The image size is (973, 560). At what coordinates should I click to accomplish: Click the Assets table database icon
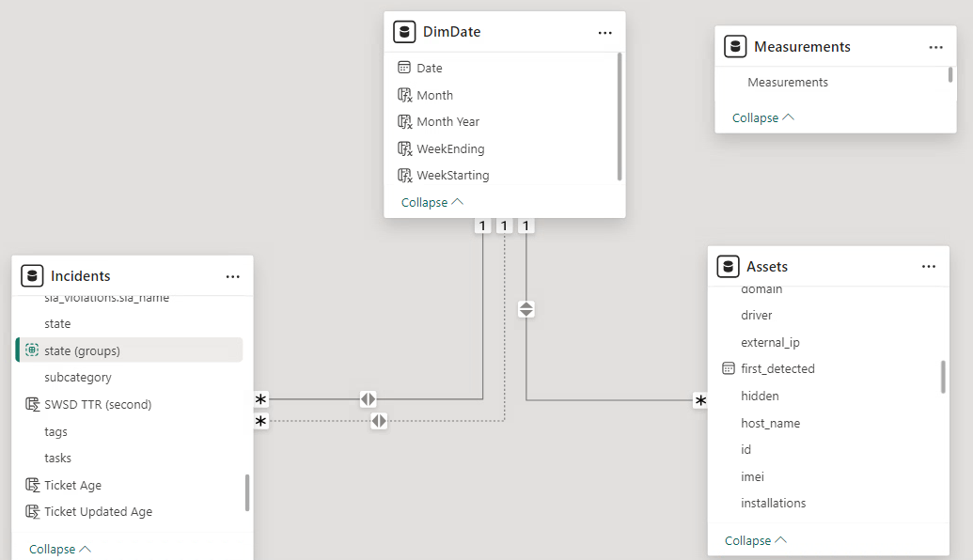click(x=728, y=267)
